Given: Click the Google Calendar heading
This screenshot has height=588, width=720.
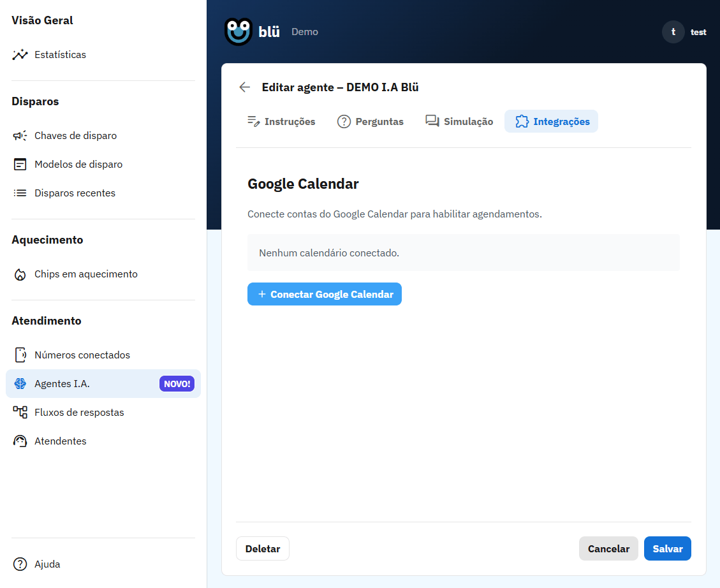Looking at the screenshot, I should (303, 184).
